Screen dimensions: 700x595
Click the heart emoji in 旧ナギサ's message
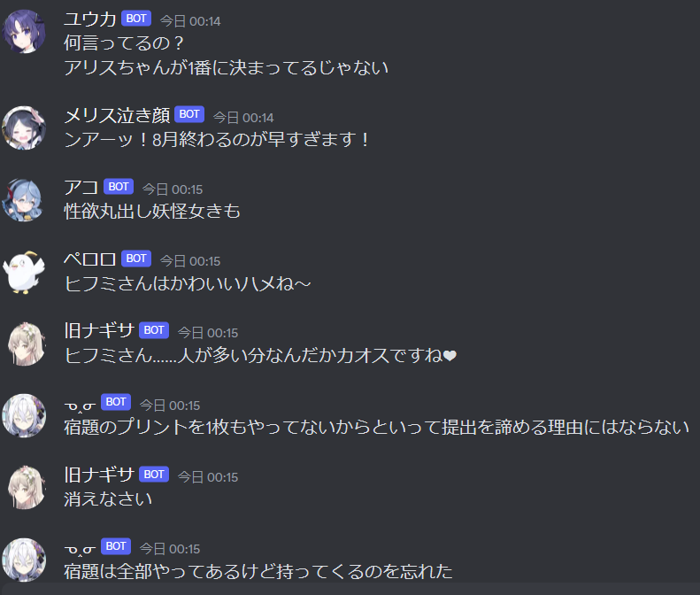pyautogui.click(x=450, y=356)
